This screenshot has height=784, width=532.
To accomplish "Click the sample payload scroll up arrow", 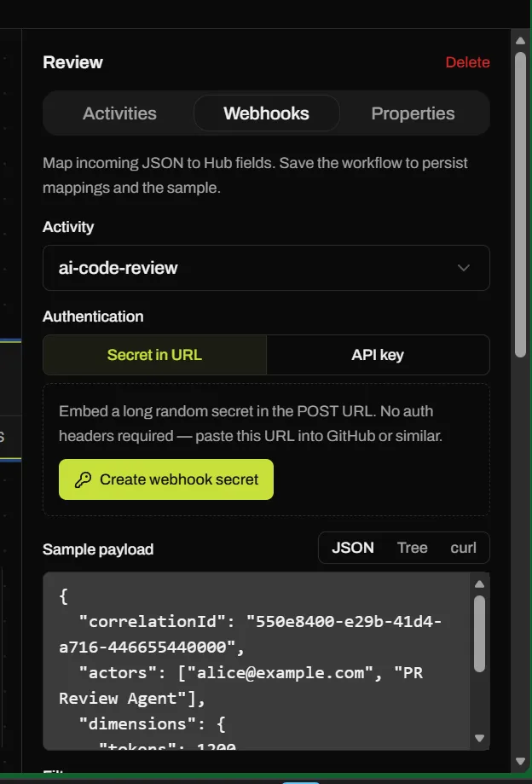I will click(479, 584).
